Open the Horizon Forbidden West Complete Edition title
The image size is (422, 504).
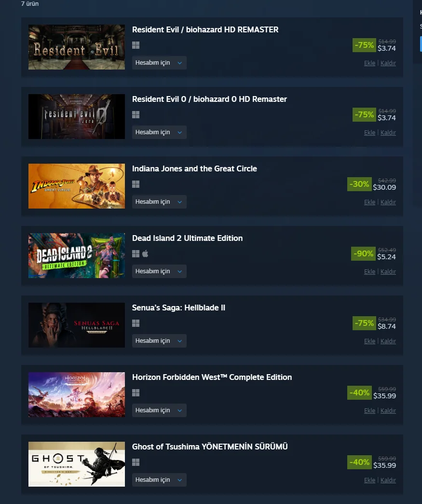[212, 377]
